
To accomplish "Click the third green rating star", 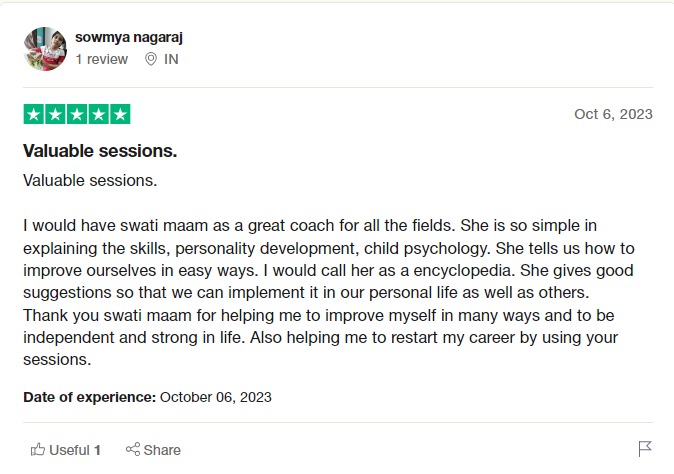I will (77, 114).
